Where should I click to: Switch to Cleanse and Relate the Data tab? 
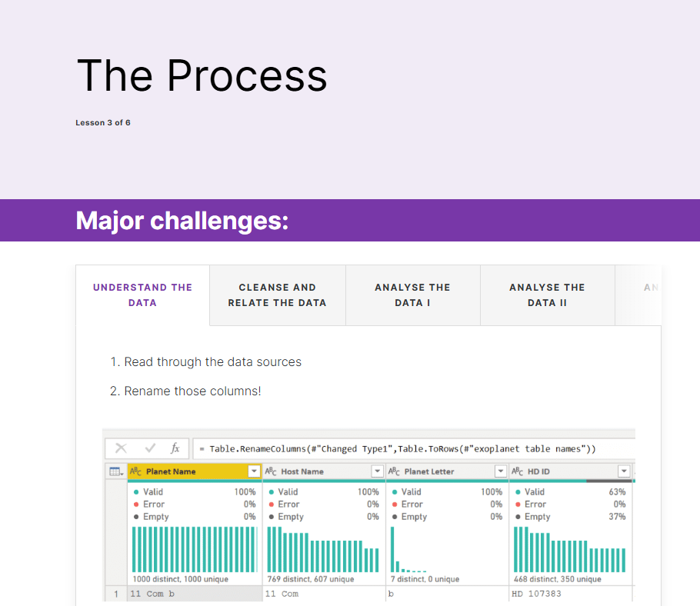277,295
